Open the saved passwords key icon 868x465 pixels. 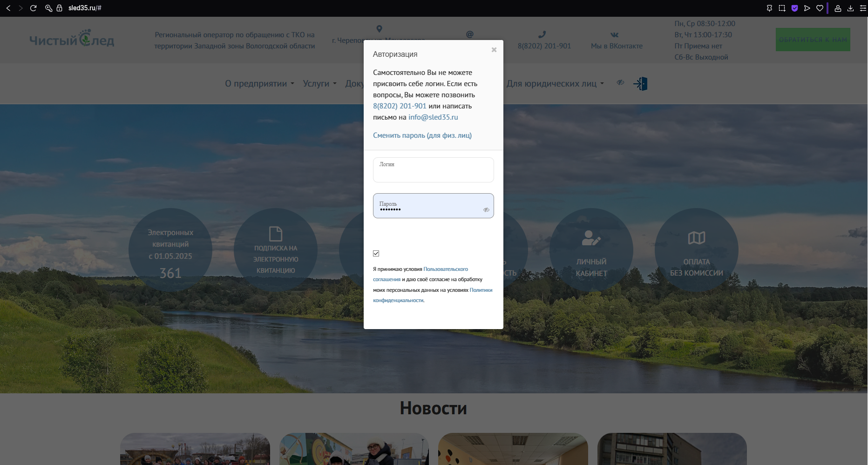48,8
